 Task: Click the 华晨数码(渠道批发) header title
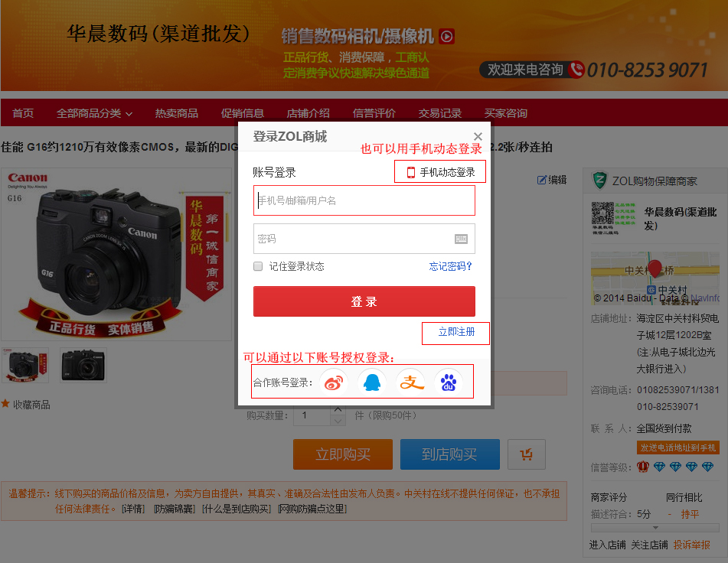[x=158, y=34]
